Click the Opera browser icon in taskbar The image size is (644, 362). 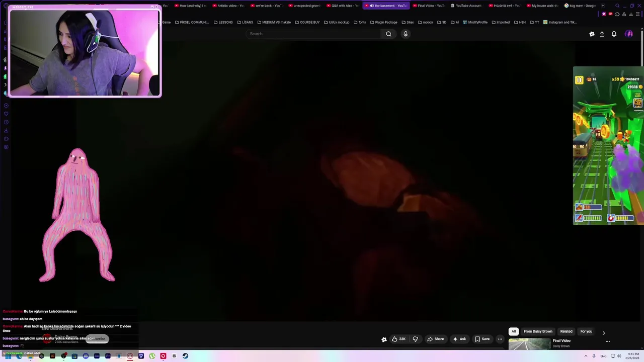[x=130, y=356]
